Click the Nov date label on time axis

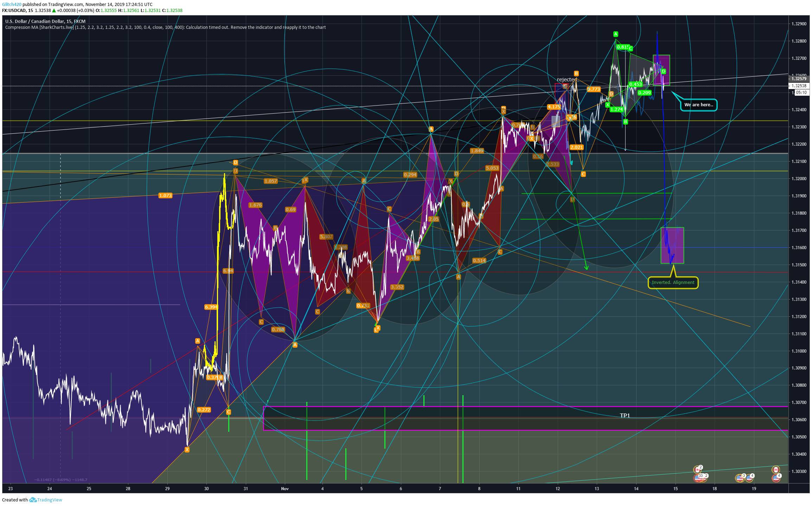click(x=285, y=488)
